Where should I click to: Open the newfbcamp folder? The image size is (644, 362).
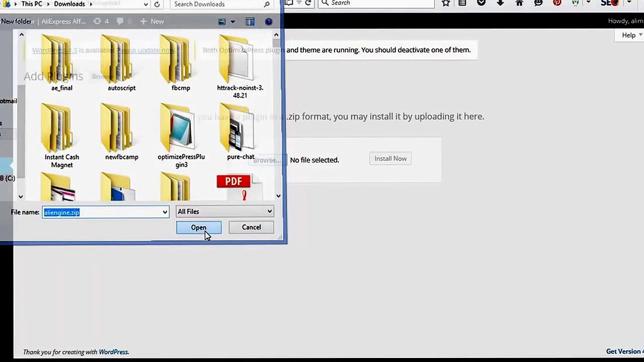(121, 132)
